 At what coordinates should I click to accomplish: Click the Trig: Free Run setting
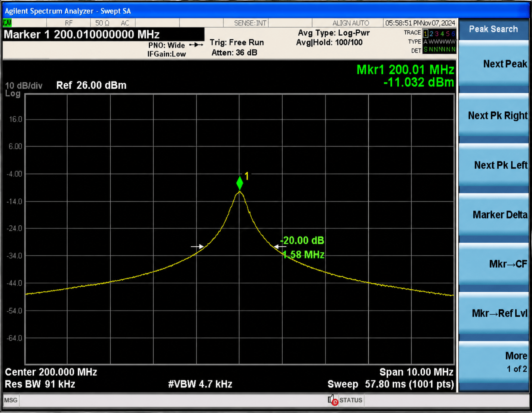tap(237, 43)
